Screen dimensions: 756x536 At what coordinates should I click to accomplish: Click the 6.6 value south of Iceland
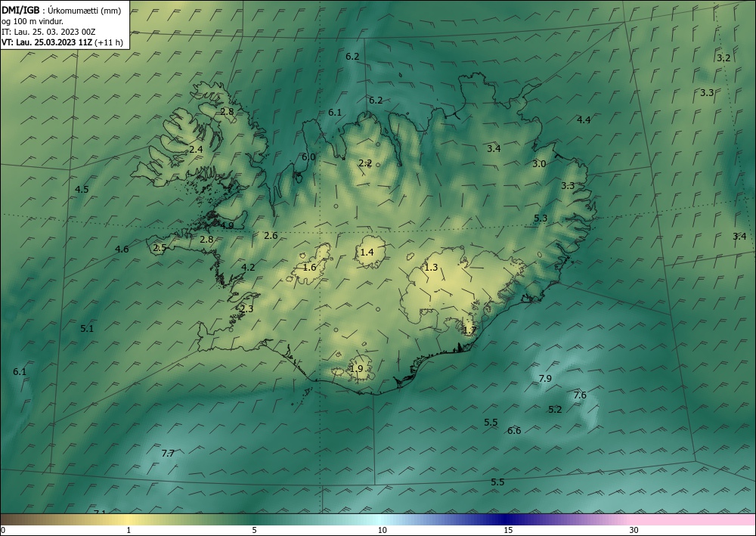coord(514,430)
